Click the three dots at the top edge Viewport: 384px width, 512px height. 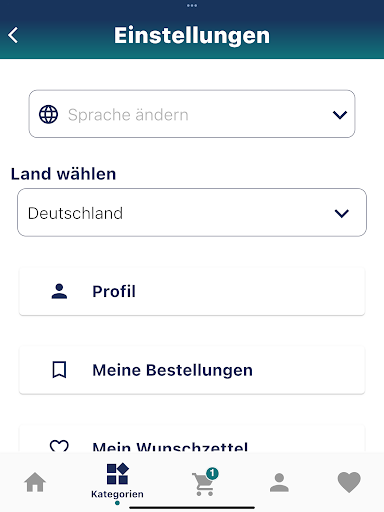[192, 5]
